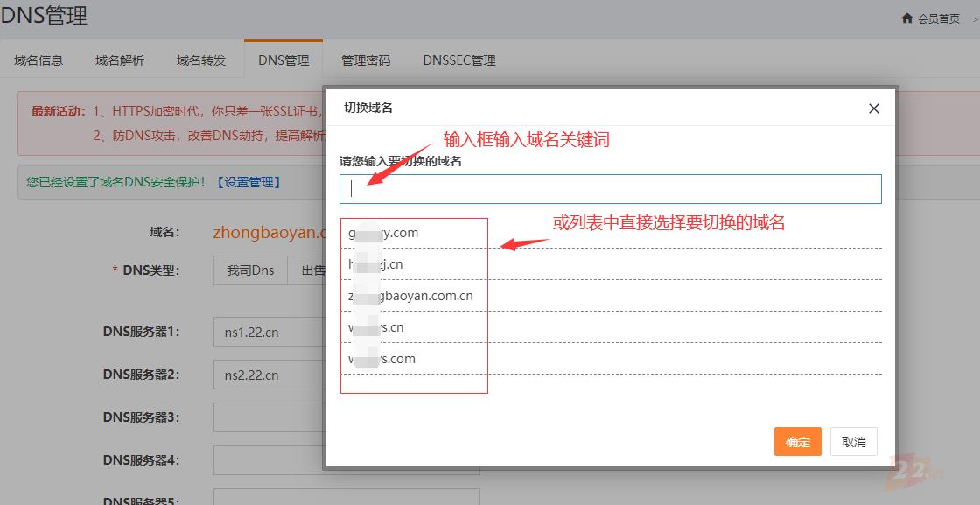Click the DNS服务器2 field with ns2.22.cn

[269, 375]
